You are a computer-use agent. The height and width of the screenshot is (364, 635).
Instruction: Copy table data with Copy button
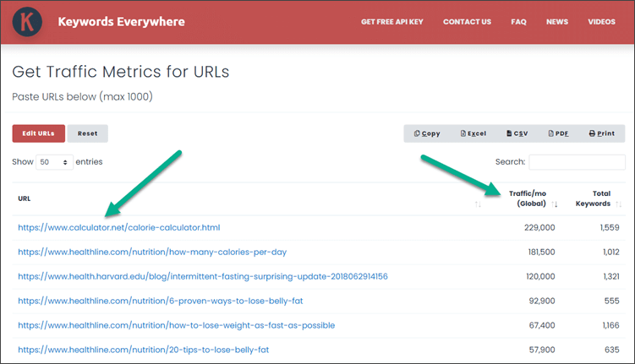pos(427,133)
